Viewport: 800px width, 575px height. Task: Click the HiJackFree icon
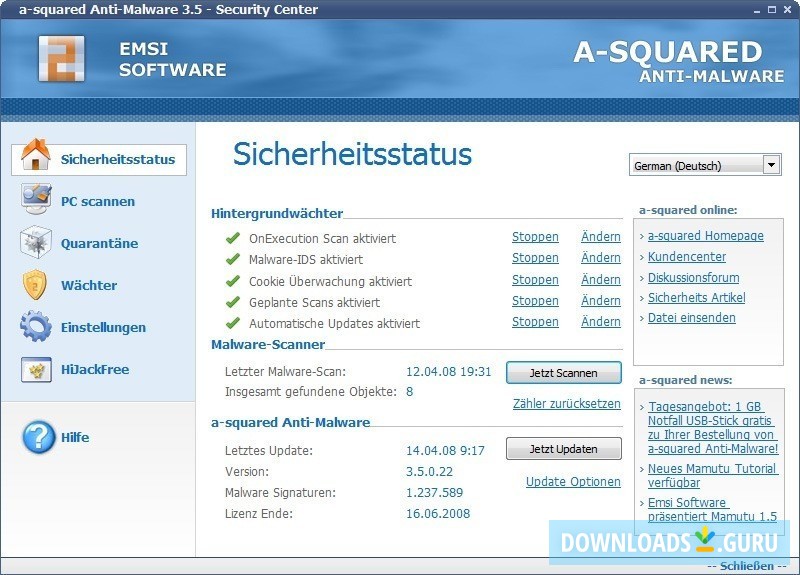click(x=36, y=370)
